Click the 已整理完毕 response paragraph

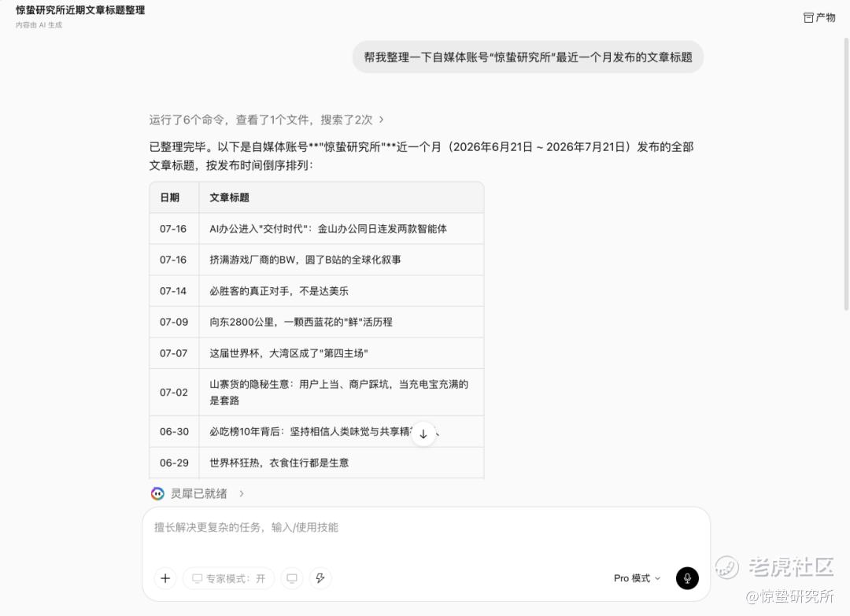pos(421,156)
